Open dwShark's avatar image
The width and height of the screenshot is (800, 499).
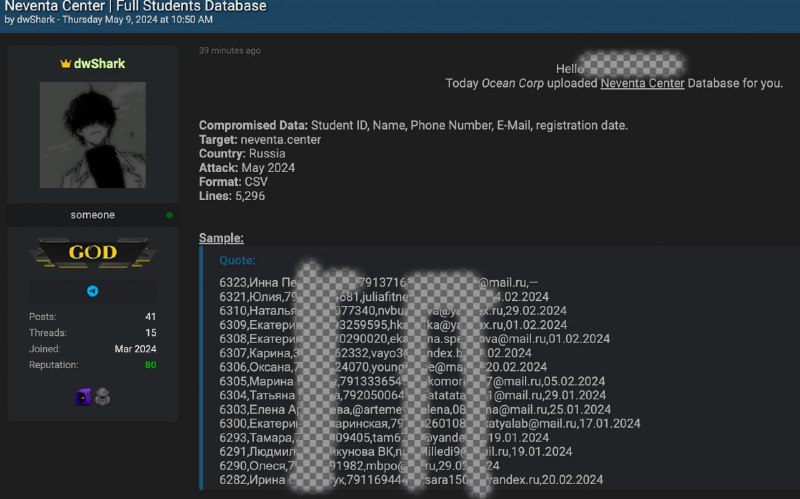coord(93,135)
